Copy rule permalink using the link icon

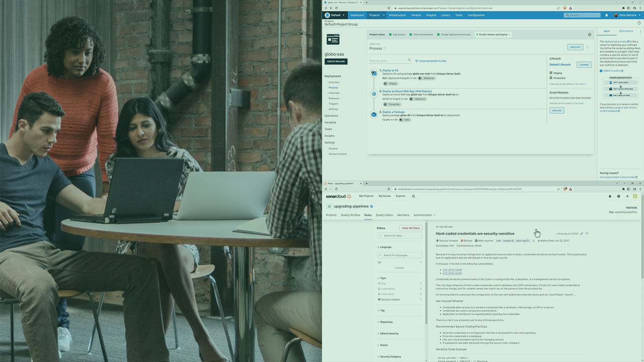(x=582, y=234)
